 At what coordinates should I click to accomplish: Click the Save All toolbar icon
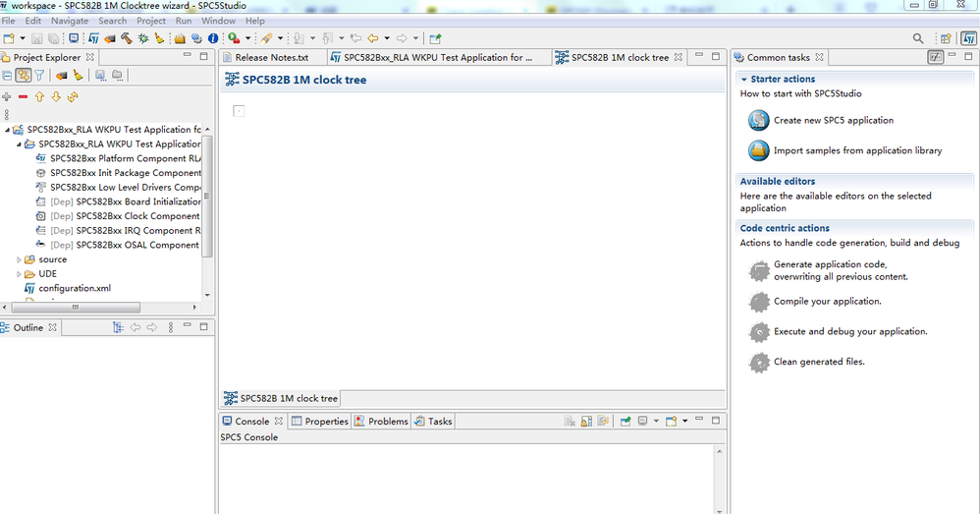click(x=54, y=38)
